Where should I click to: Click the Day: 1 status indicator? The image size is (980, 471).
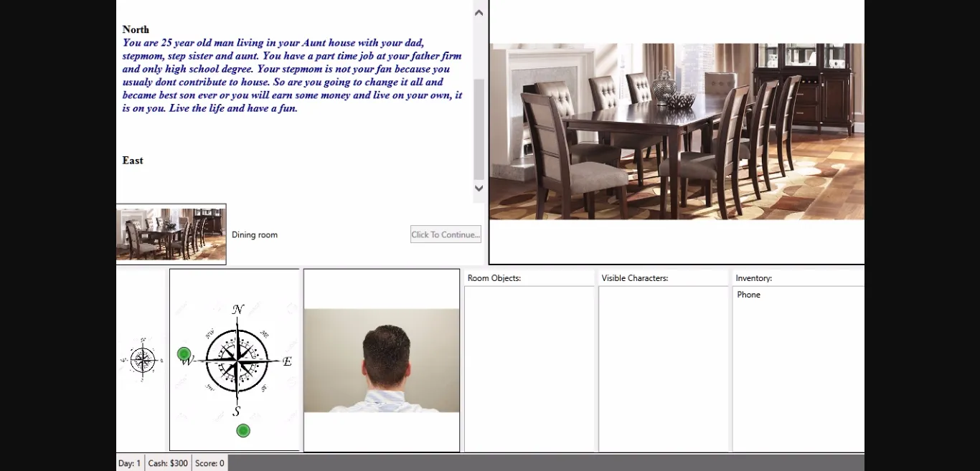130,463
